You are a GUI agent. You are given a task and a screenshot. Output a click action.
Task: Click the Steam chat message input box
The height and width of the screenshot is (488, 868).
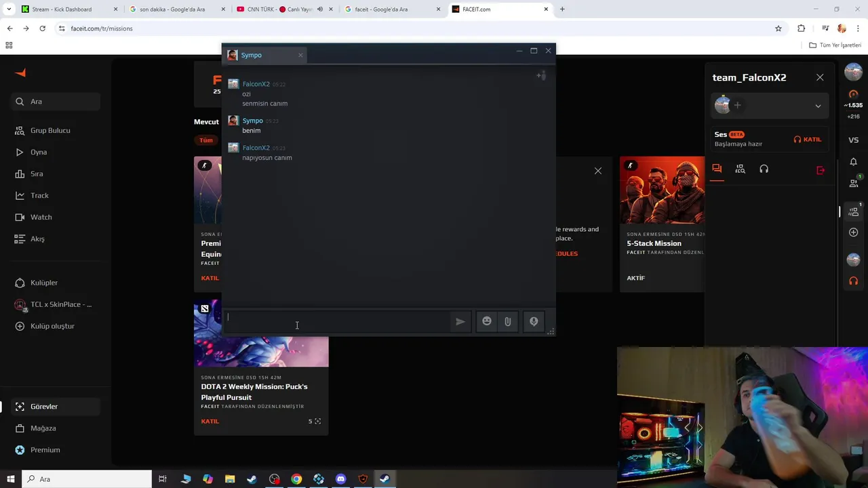337,321
